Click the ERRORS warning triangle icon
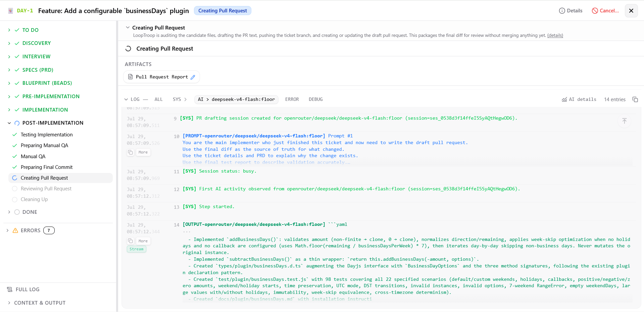This screenshot has height=312, width=644. click(15, 231)
